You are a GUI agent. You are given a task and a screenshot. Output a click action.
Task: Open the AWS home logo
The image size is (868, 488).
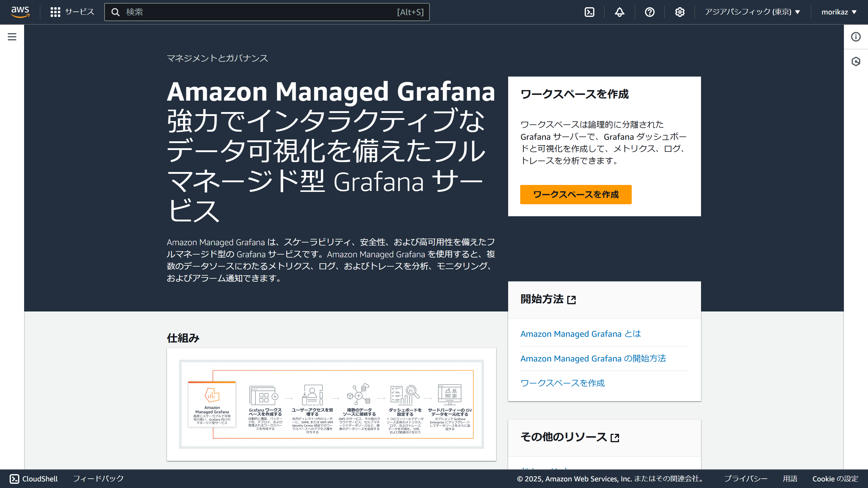20,12
